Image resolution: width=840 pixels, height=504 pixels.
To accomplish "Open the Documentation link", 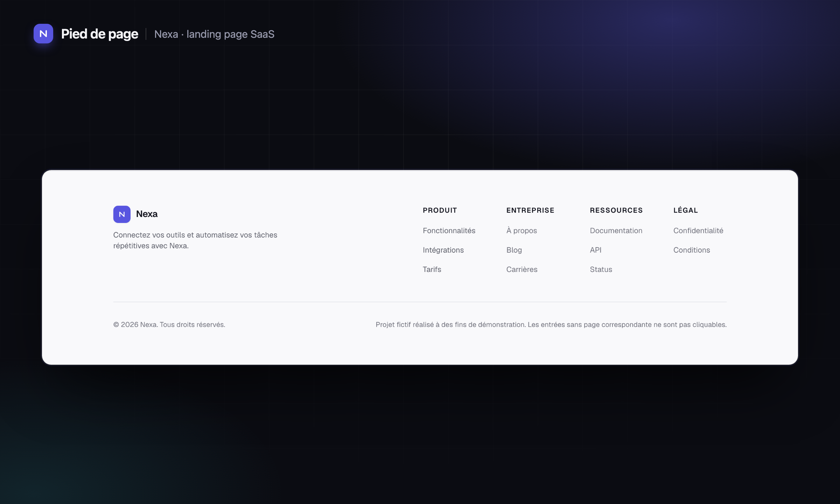I will click(x=616, y=231).
